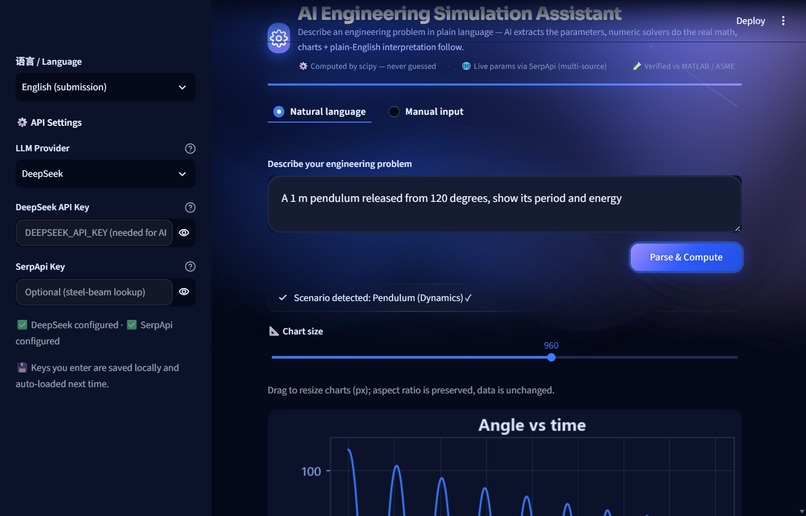Focus the SerpApi key input field
Screen dimensions: 806x516
95,292
